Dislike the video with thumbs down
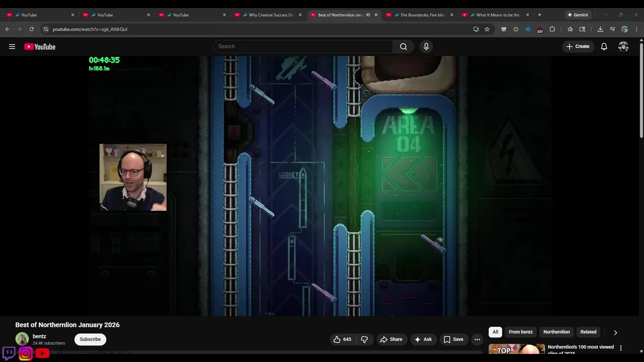The width and height of the screenshot is (644, 362). pos(364,339)
